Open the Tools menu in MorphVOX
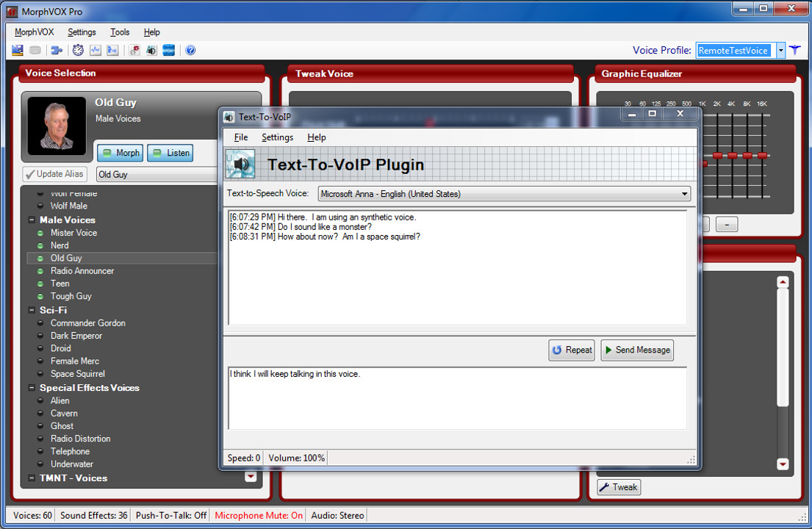 click(x=119, y=32)
